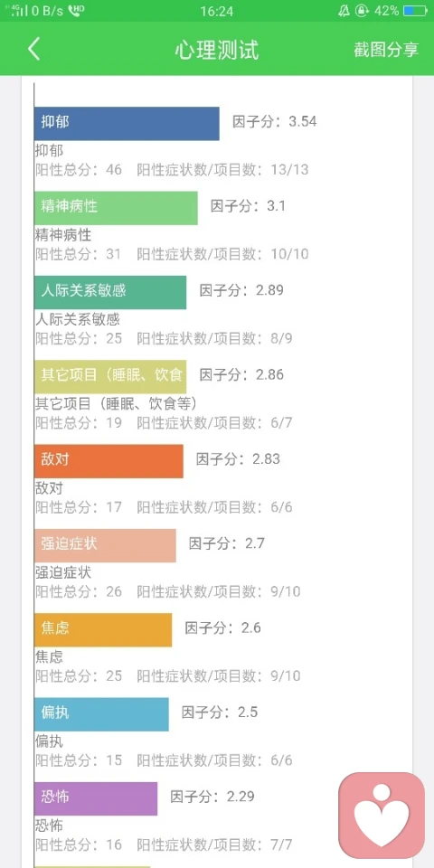Select the blue 抑郁 bar
This screenshot has height=868, width=434.
click(x=127, y=124)
